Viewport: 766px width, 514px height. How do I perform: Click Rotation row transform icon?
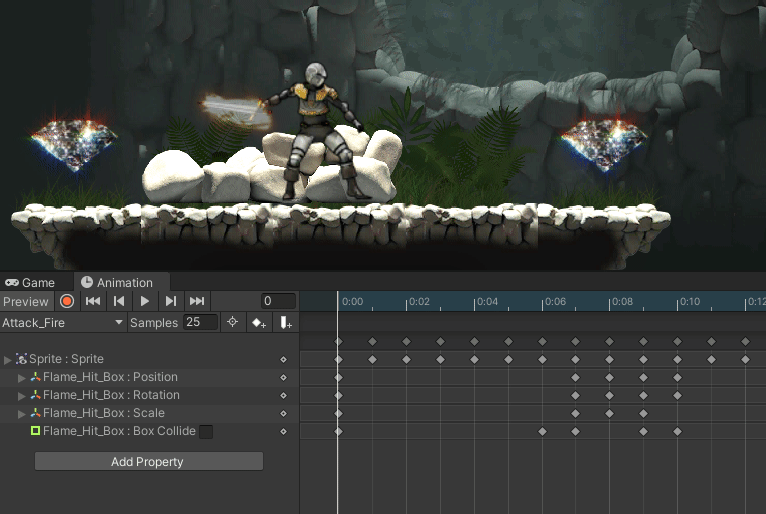(35, 395)
